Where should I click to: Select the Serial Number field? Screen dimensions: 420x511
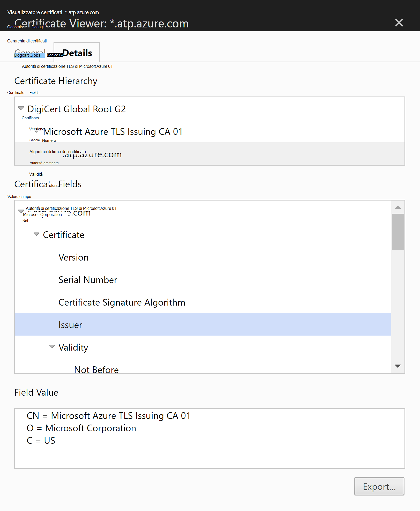click(88, 280)
